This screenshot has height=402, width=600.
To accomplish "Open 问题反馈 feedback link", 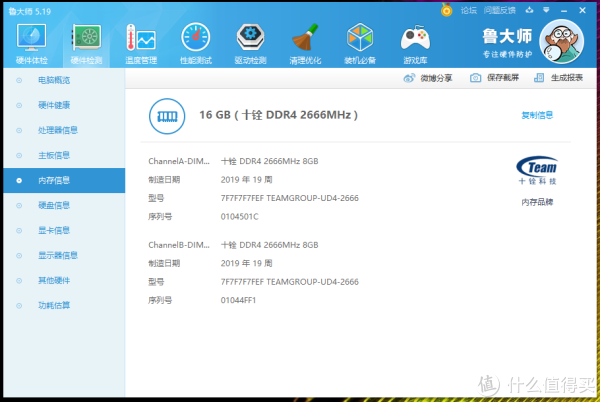I will pos(499,11).
